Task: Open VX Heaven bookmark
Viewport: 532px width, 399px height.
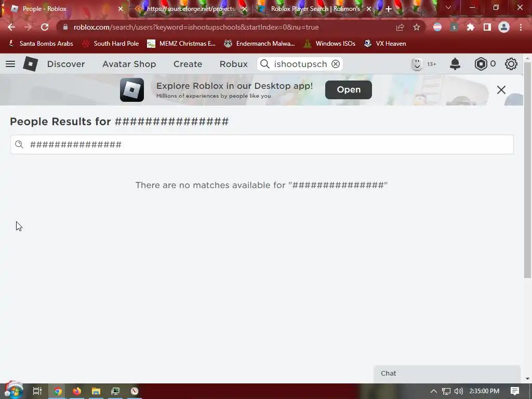Action: click(385, 44)
